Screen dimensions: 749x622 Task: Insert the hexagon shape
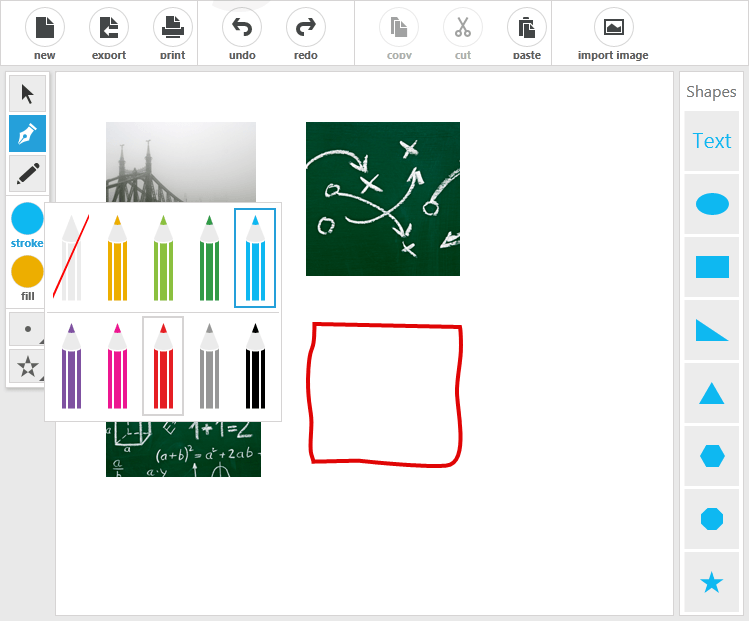(x=712, y=456)
